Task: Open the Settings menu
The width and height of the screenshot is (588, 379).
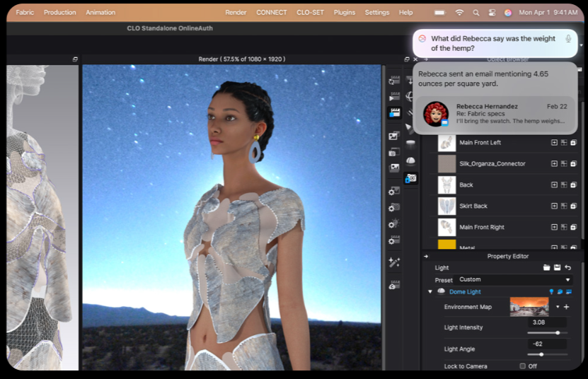Action: click(x=377, y=12)
